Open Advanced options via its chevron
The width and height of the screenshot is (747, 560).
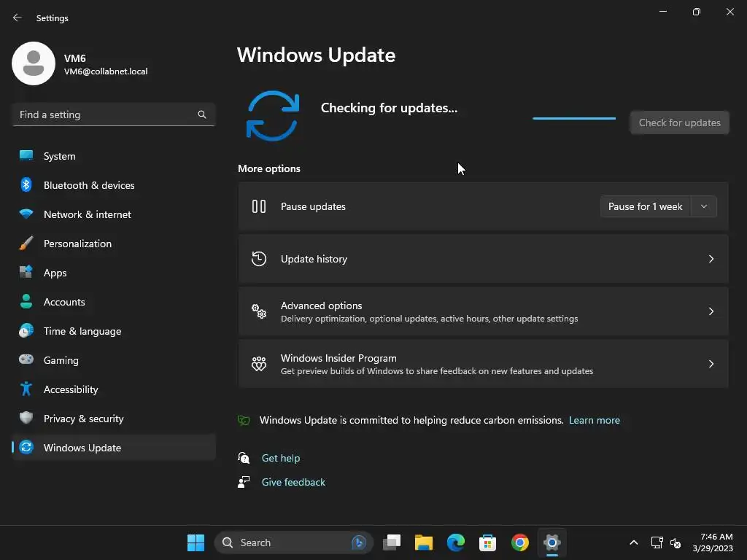click(711, 311)
